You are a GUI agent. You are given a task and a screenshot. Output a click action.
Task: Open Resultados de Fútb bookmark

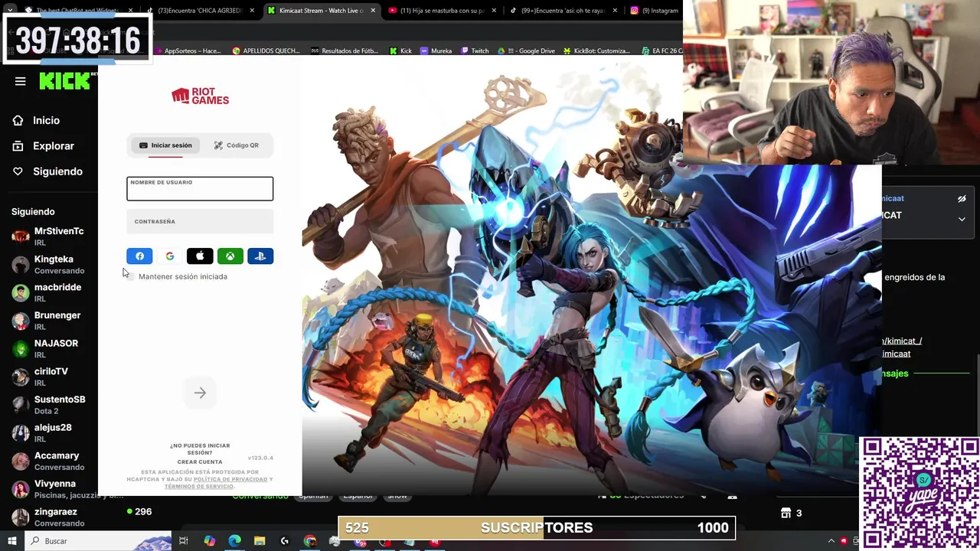point(345,51)
